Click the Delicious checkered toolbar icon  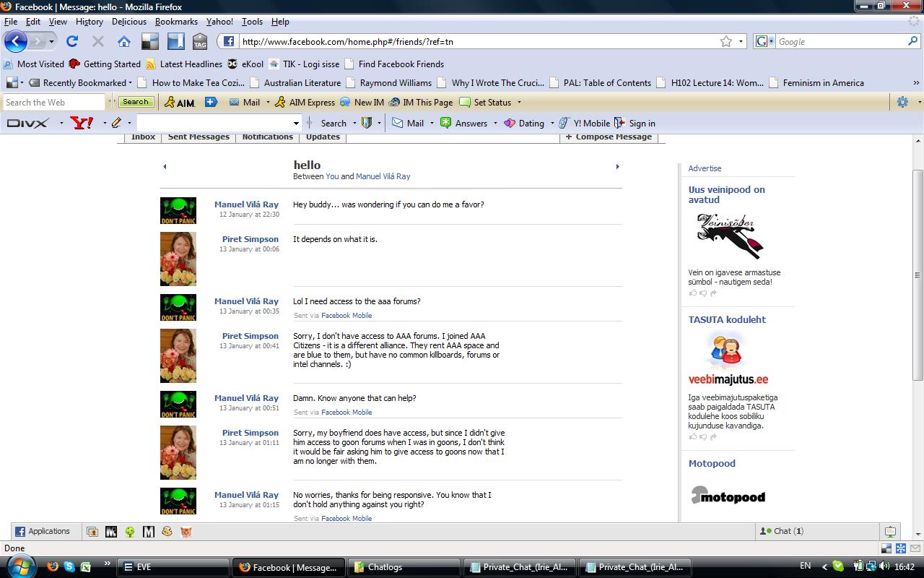point(149,41)
